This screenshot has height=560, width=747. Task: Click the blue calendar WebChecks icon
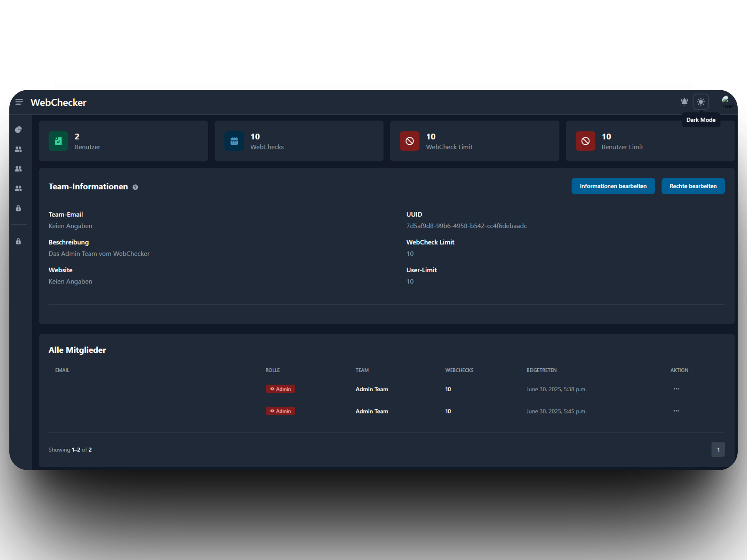point(234,141)
